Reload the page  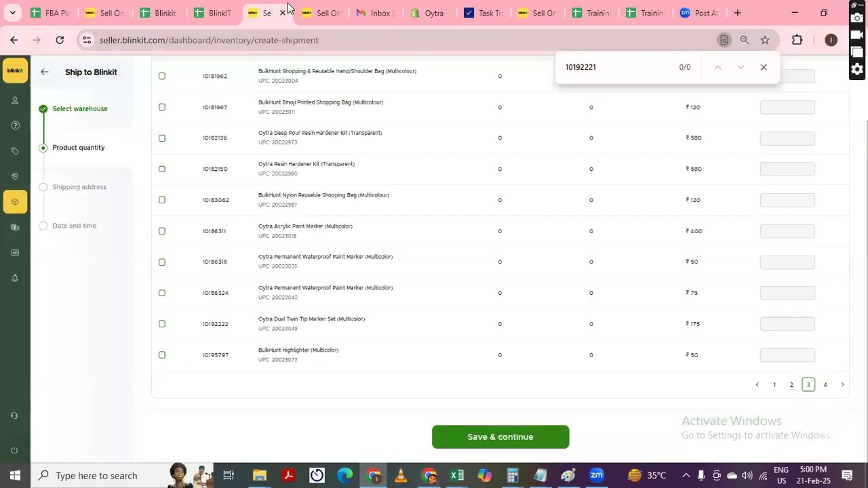[x=60, y=40]
